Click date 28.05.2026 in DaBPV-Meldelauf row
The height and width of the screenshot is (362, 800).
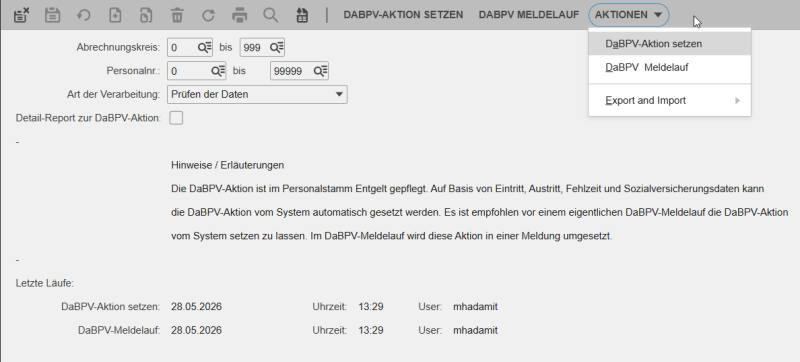pos(196,330)
